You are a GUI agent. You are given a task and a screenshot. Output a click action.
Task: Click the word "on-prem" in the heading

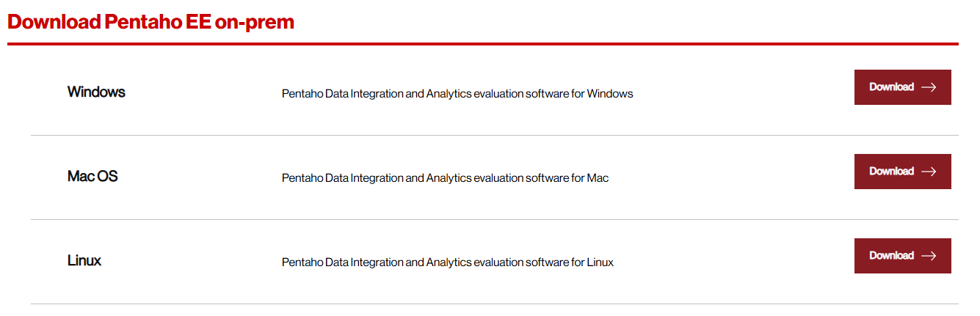coord(255,22)
